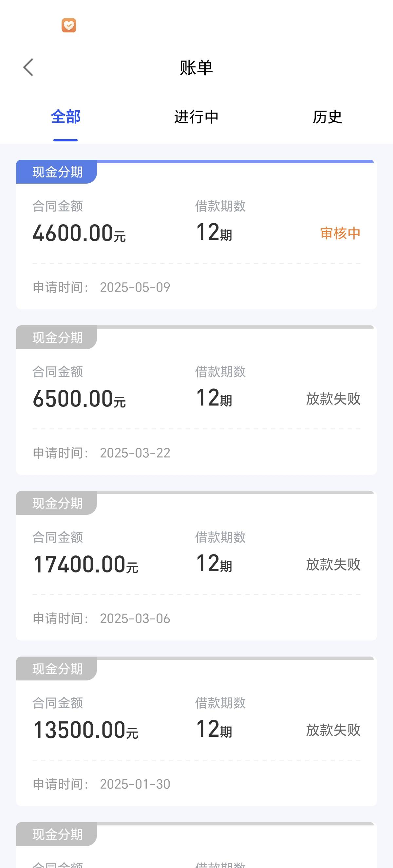The height and width of the screenshot is (868, 393).
Task: Switch to the 全部 tab
Action: [x=65, y=117]
